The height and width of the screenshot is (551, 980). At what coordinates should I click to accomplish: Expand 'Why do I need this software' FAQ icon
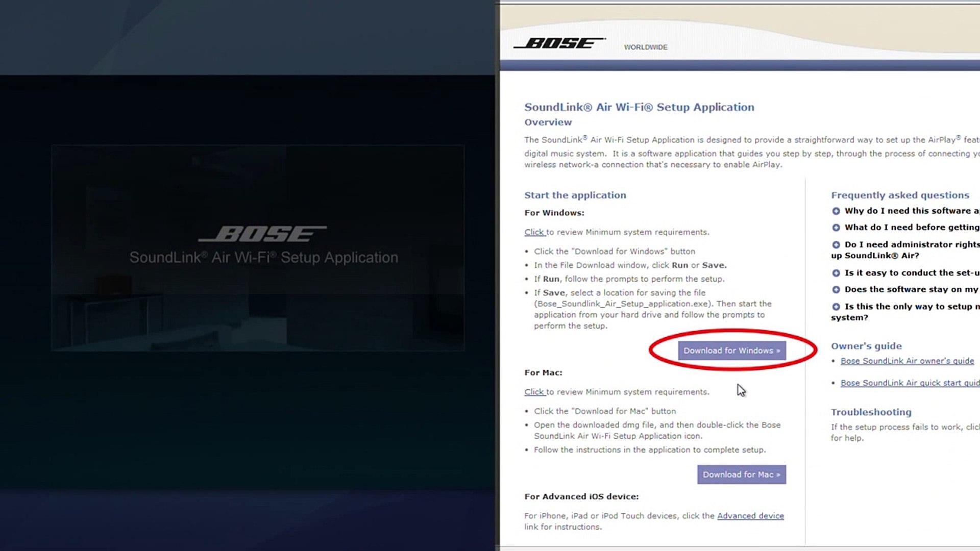836,211
